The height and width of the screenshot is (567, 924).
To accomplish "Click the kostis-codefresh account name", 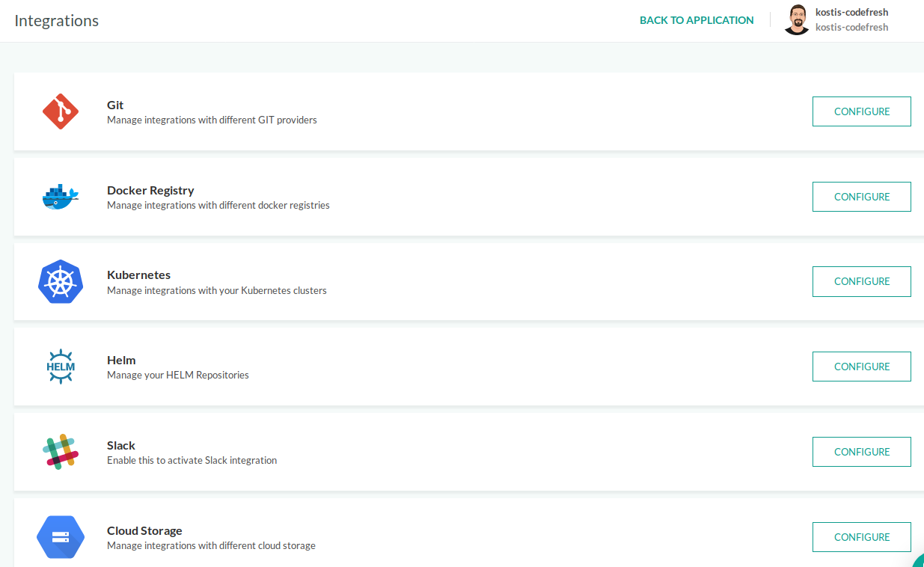I will [851, 13].
